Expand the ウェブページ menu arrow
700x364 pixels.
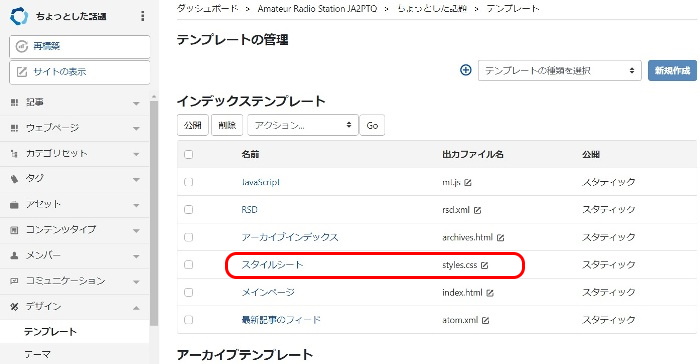(136, 129)
